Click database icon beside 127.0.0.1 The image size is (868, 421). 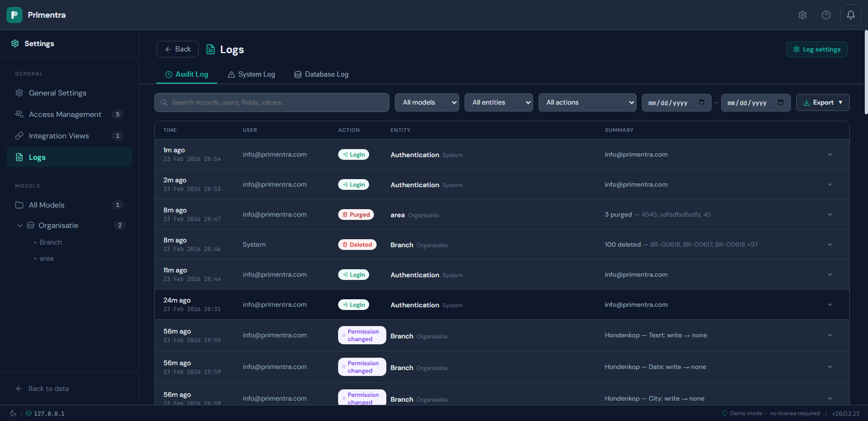click(29, 413)
